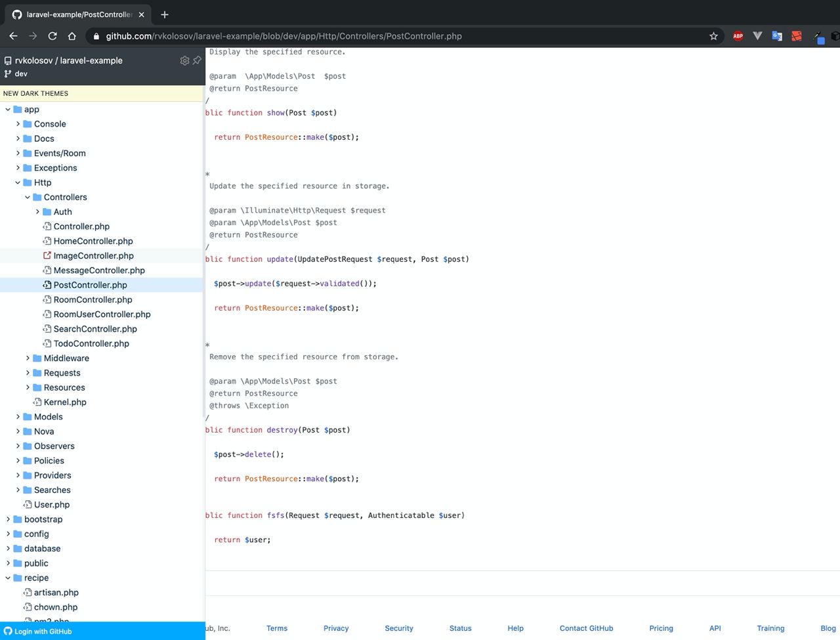Image resolution: width=840 pixels, height=640 pixels.
Task: Open the Help footer link
Action: coord(516,628)
